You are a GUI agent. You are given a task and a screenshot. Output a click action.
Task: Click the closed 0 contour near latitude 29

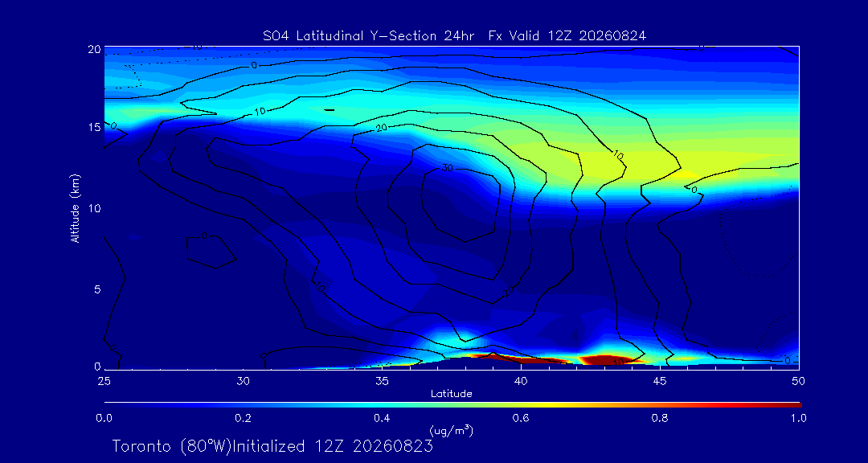click(211, 252)
